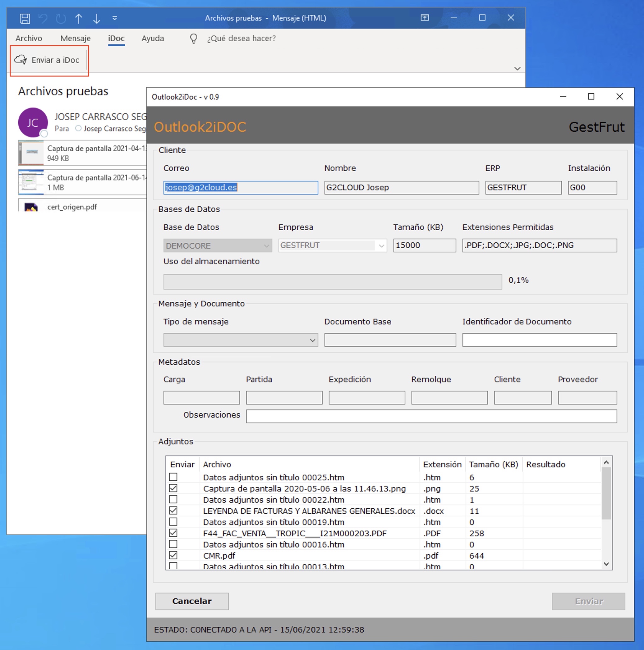This screenshot has height=650, width=644.
Task: Click the Enviar a iDoc cloud icon
Action: coord(21,60)
